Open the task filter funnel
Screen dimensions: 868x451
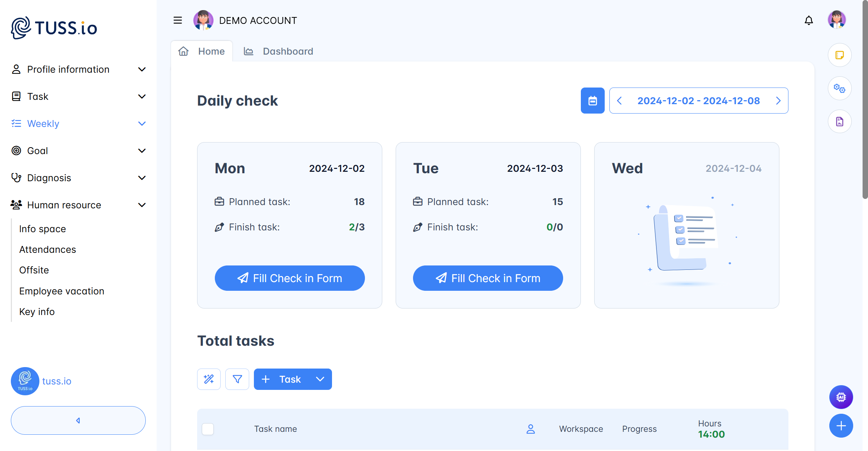pyautogui.click(x=237, y=379)
